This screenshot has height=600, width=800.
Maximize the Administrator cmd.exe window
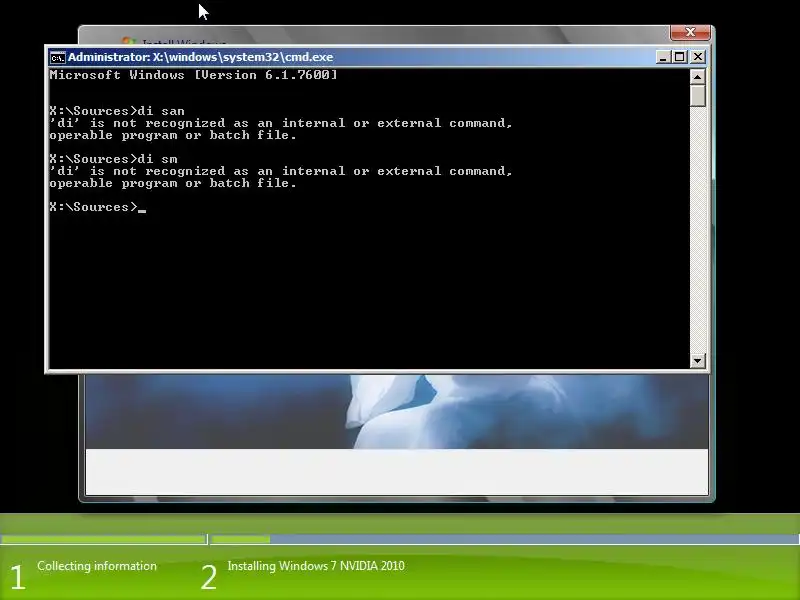click(680, 57)
